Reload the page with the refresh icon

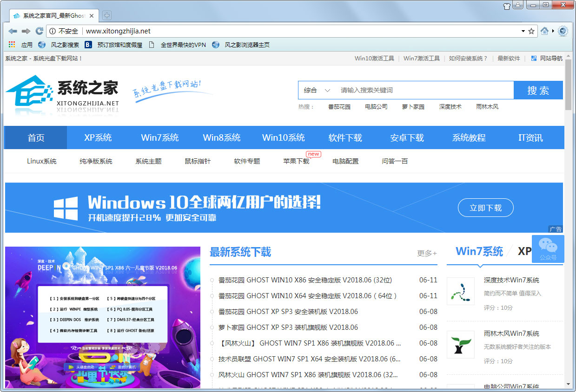click(40, 31)
